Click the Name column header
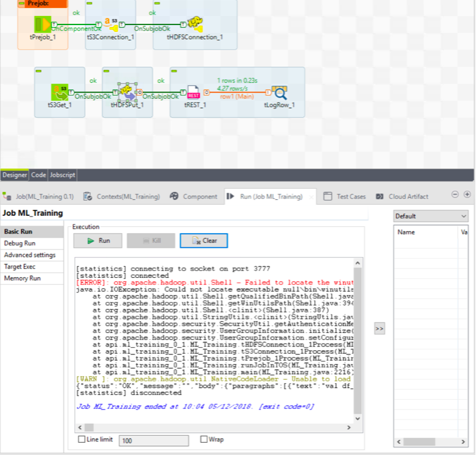The width and height of the screenshot is (476, 455). point(425,232)
